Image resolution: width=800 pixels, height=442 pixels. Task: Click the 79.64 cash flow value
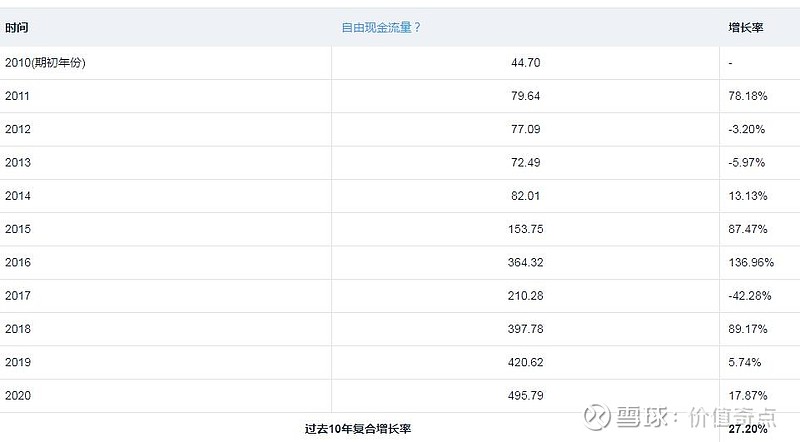(x=526, y=96)
